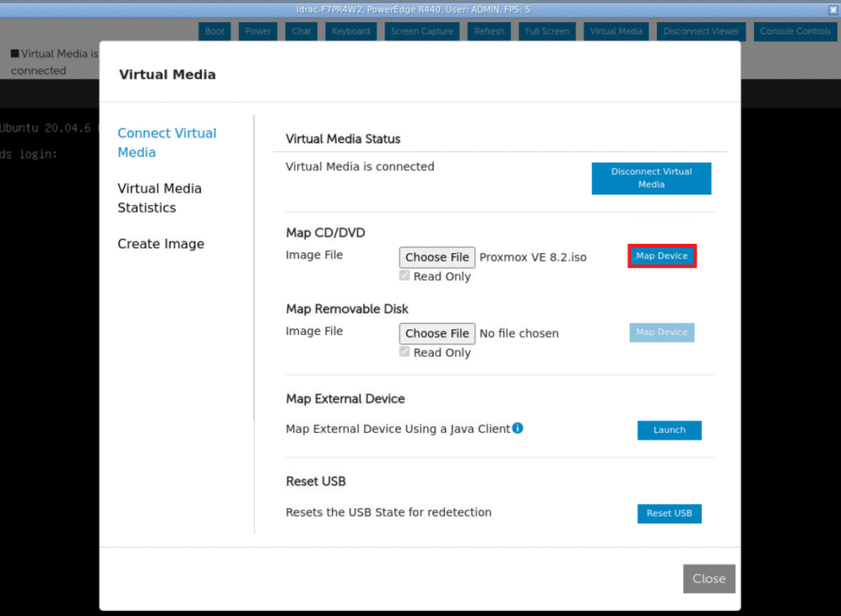
Task: Click Reset USB to redetect devices
Action: [x=669, y=513]
